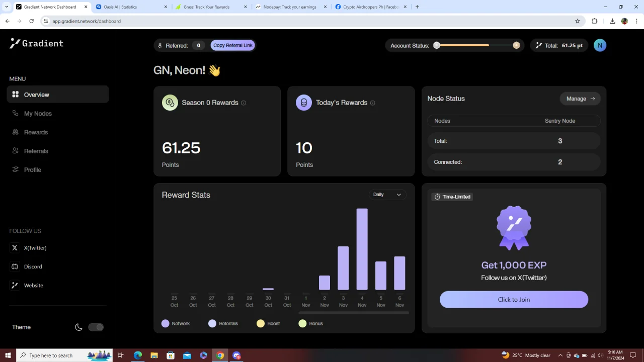The height and width of the screenshot is (362, 644).
Task: Open the tab search dropdown
Action: 7,7
